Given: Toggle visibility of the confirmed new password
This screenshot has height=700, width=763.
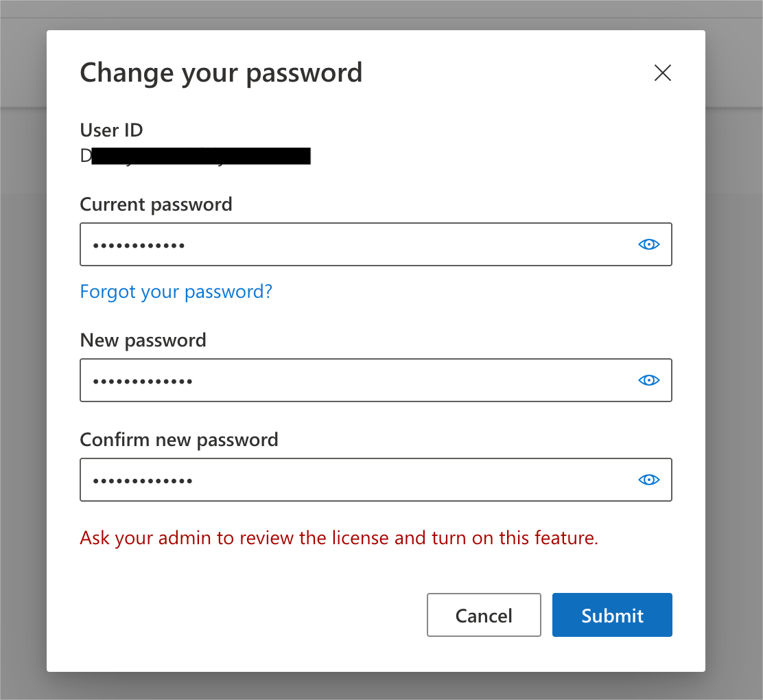Looking at the screenshot, I should tap(648, 480).
